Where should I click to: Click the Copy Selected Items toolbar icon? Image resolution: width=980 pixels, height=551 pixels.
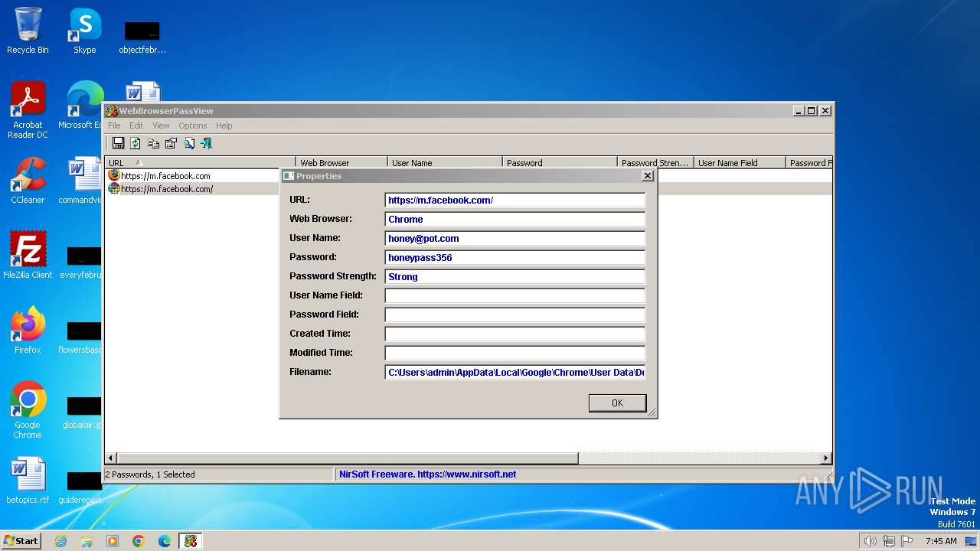(x=153, y=143)
